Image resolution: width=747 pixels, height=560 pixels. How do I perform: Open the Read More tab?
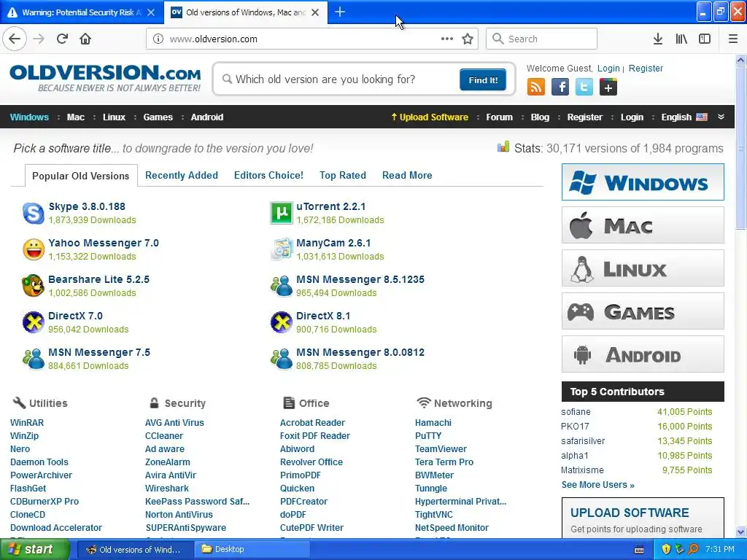(407, 175)
